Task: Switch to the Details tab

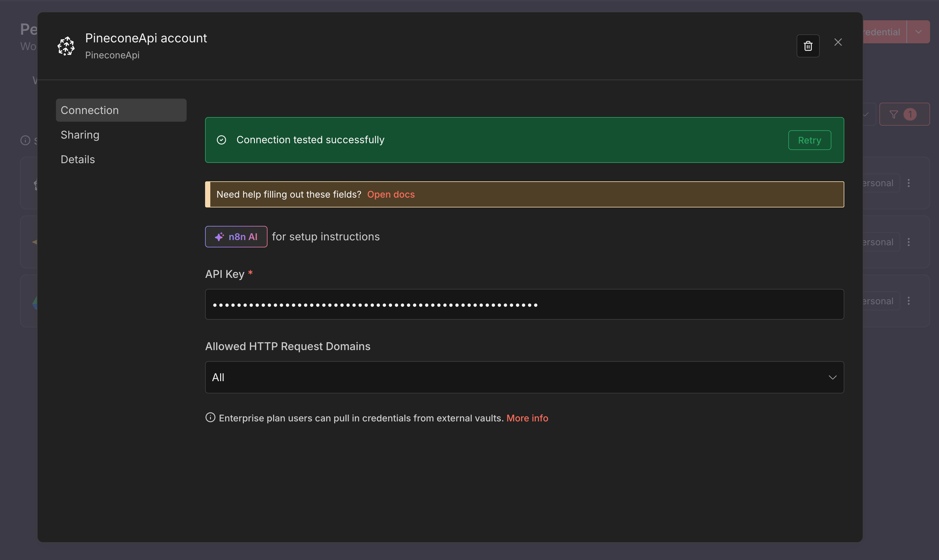Action: click(x=77, y=160)
